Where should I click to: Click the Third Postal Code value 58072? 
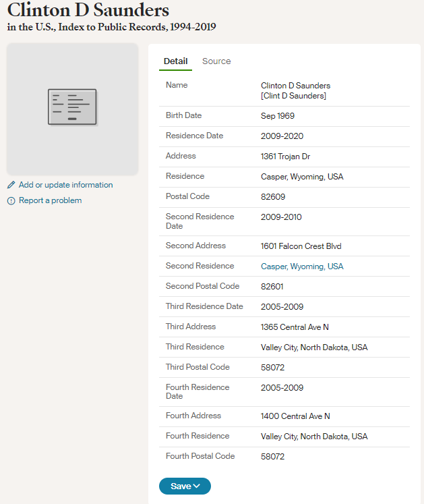(273, 368)
